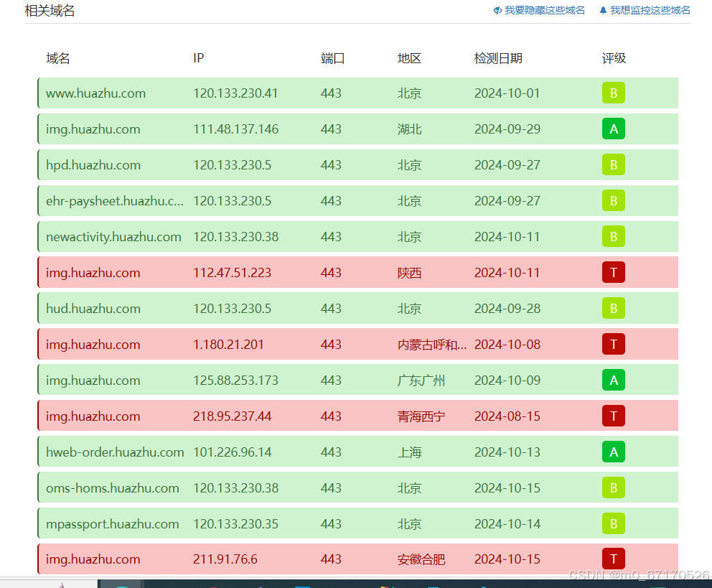712x588 pixels.
Task: Click the 相关域名 section heading
Action: point(50,11)
